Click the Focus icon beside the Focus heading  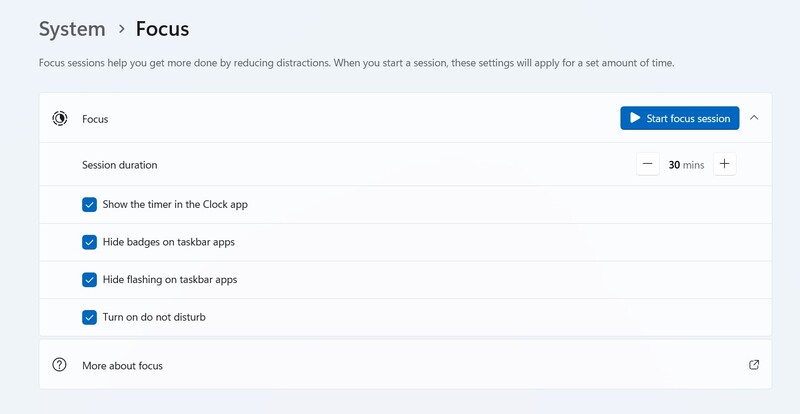click(60, 118)
